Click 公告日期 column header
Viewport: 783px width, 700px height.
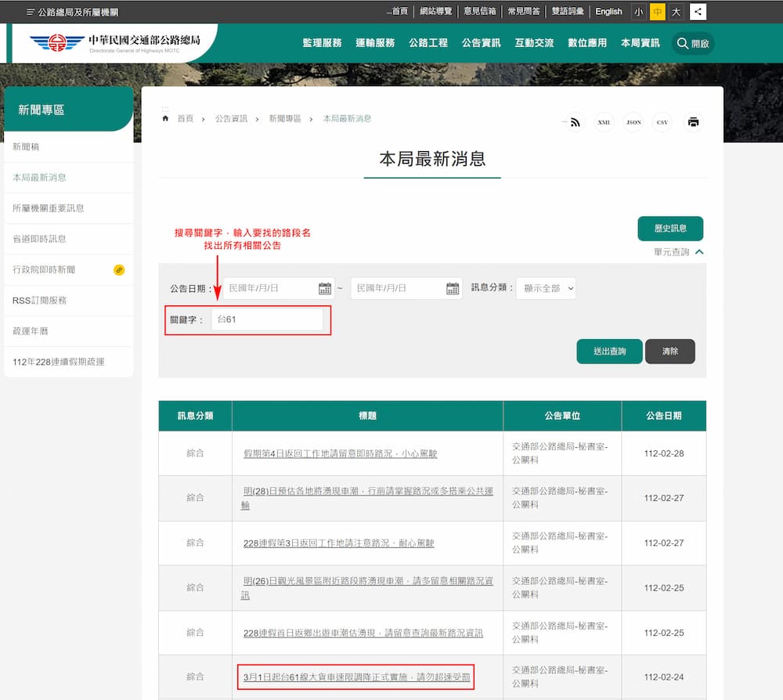point(664,416)
